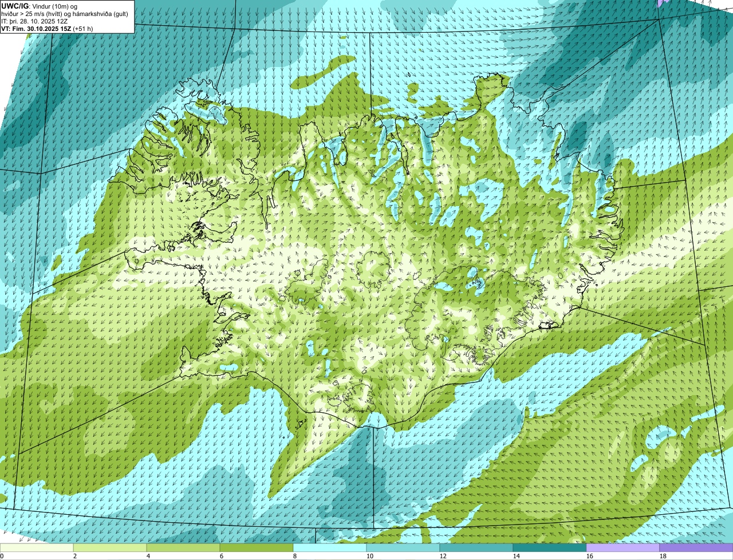The width and height of the screenshot is (733, 560).
Task: Click the legend scale label '2'
Action: [x=75, y=556]
